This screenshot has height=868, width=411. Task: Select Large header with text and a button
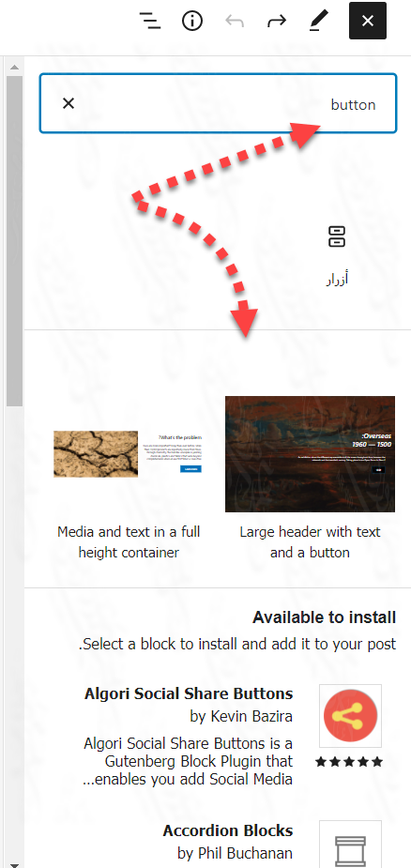(x=311, y=542)
